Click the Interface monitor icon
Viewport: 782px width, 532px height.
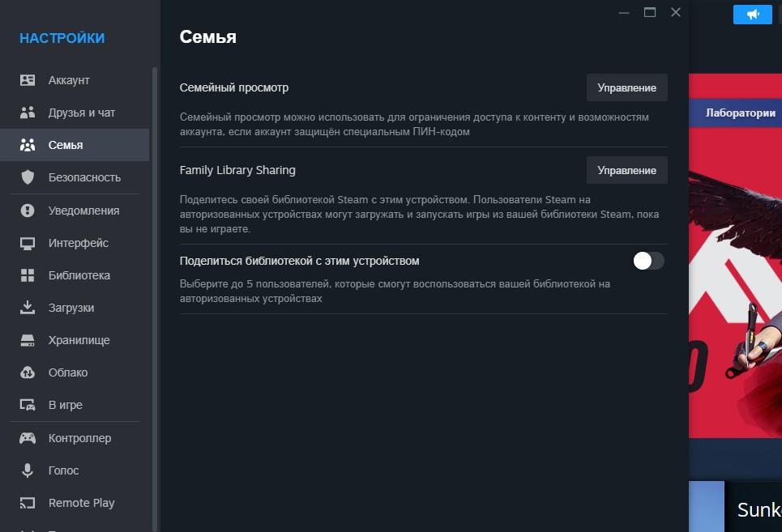tap(28, 243)
